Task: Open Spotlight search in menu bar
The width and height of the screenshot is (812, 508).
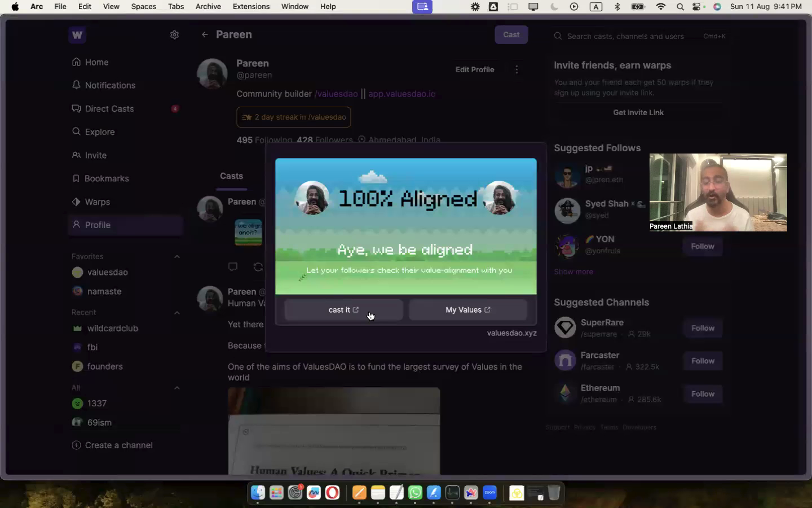Action: [680, 7]
